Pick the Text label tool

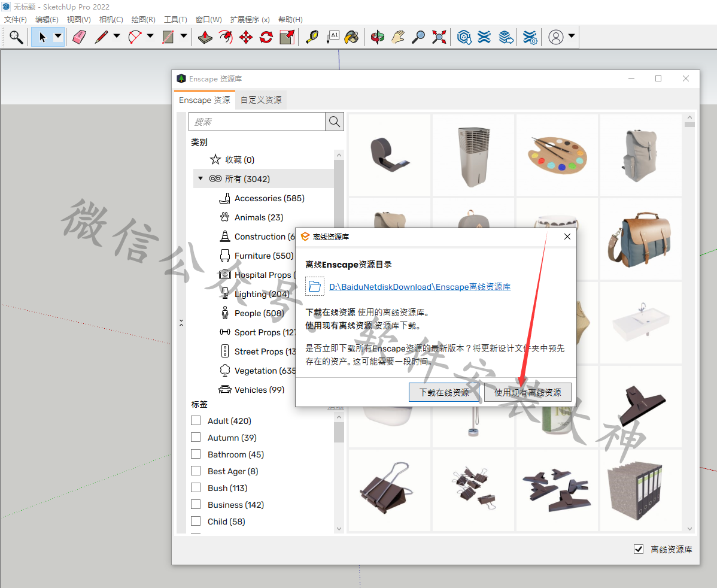(x=332, y=37)
